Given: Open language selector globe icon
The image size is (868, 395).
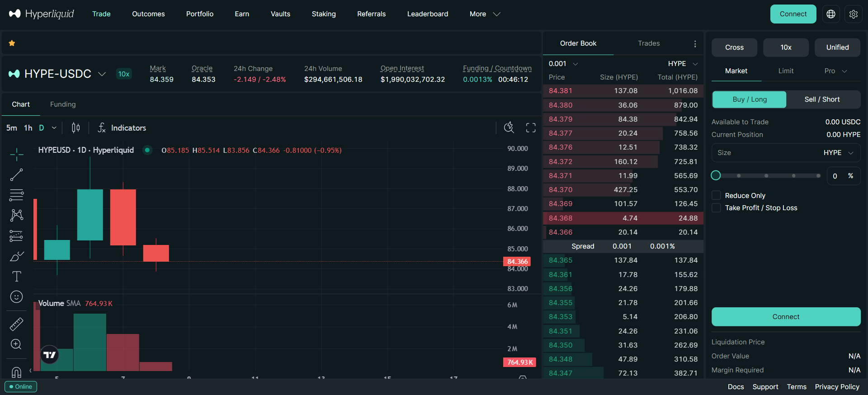Looking at the screenshot, I should click(831, 14).
